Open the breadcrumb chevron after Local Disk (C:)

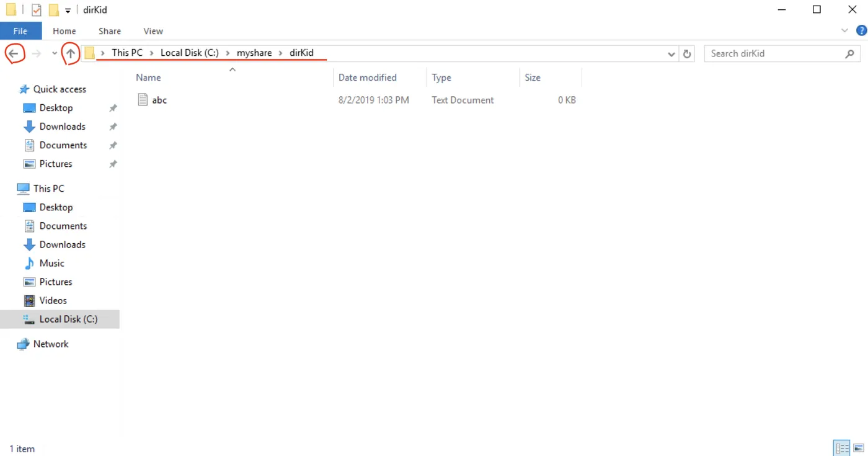click(228, 53)
